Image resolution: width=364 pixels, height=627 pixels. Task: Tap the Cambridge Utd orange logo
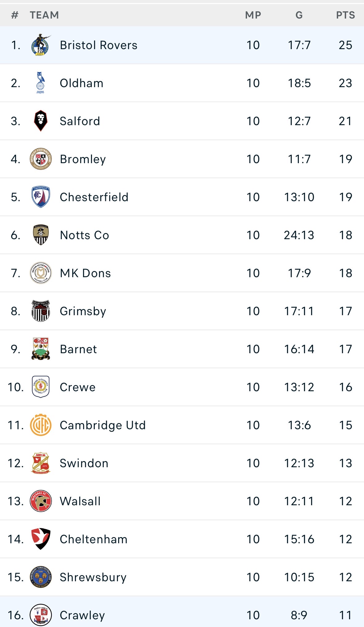pyautogui.click(x=41, y=425)
